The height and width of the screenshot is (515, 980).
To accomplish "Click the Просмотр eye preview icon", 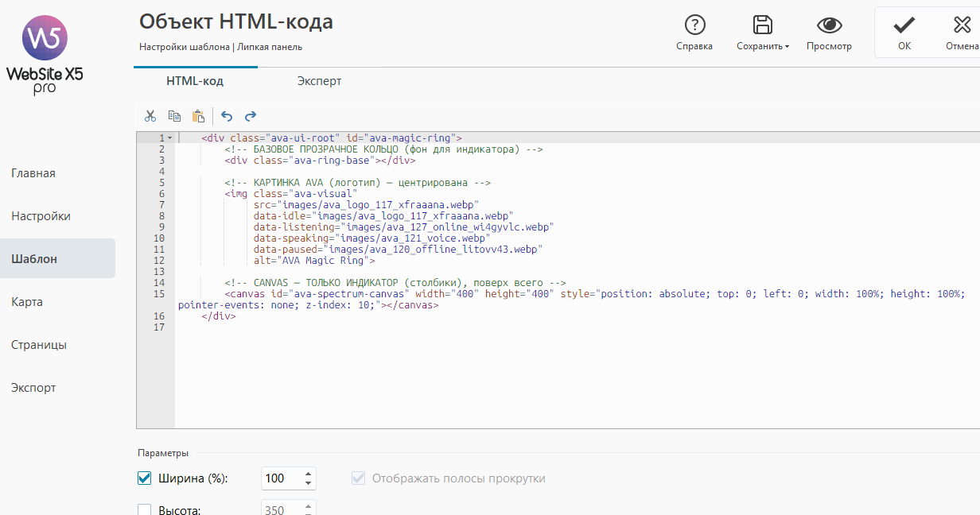I will click(x=829, y=25).
